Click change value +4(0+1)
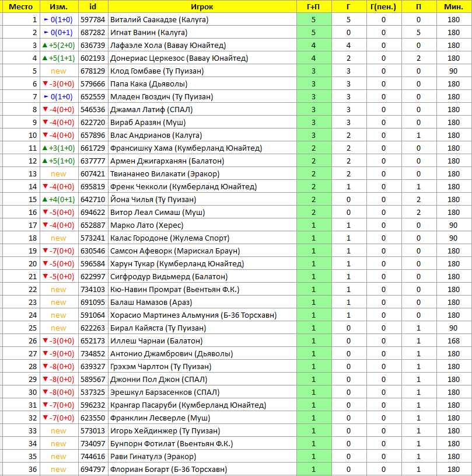 58,199
